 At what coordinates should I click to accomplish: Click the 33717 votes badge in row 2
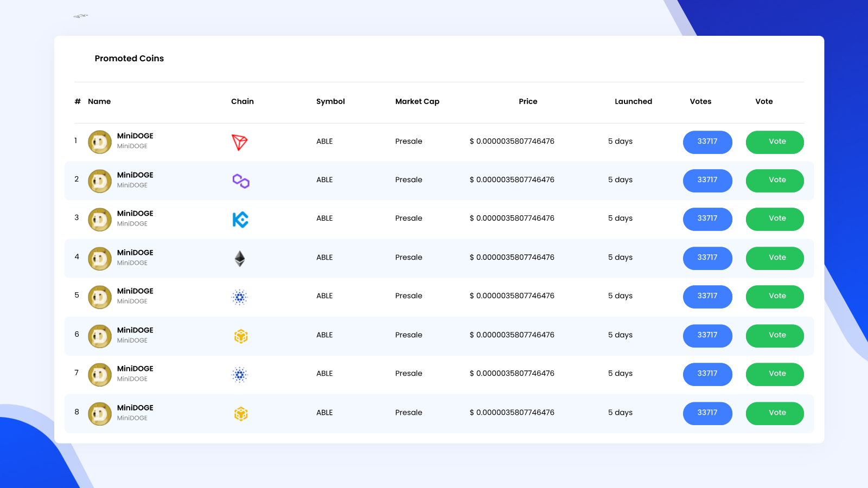707,181
